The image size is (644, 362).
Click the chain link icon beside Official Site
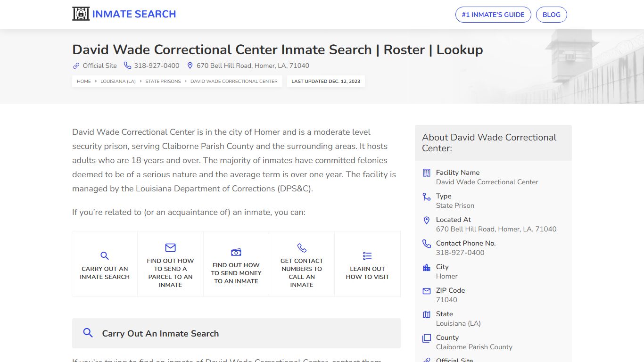(76, 66)
